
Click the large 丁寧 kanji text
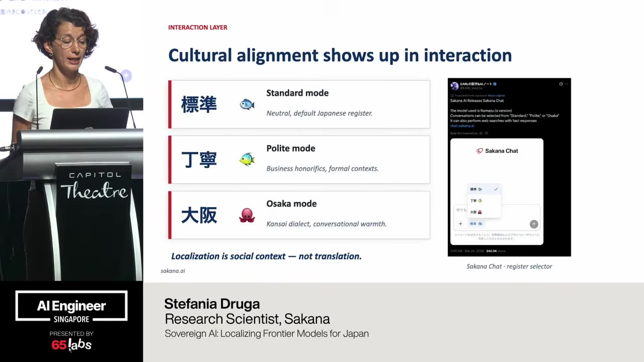point(199,160)
